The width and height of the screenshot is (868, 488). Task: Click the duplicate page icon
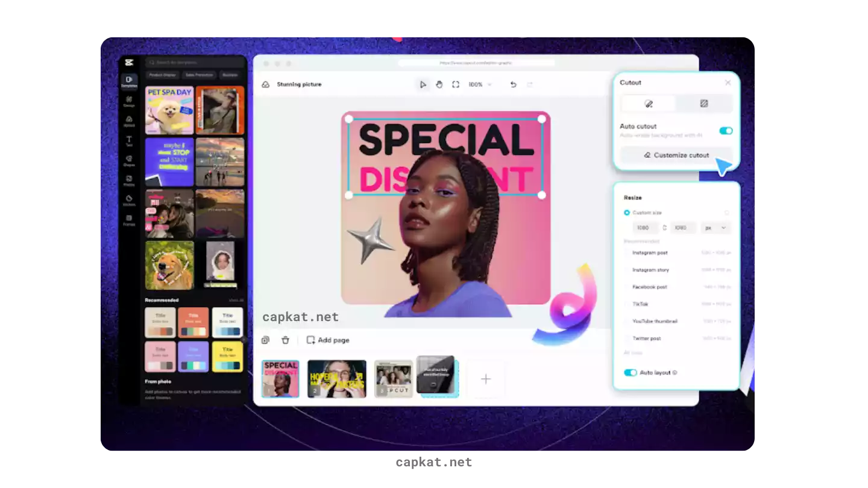[x=265, y=340]
